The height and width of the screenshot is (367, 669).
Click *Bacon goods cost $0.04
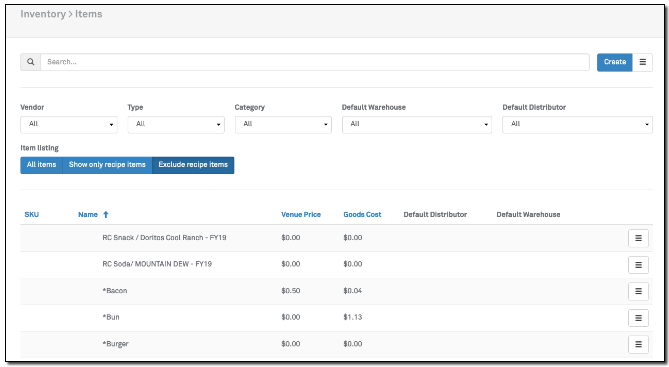[352, 291]
